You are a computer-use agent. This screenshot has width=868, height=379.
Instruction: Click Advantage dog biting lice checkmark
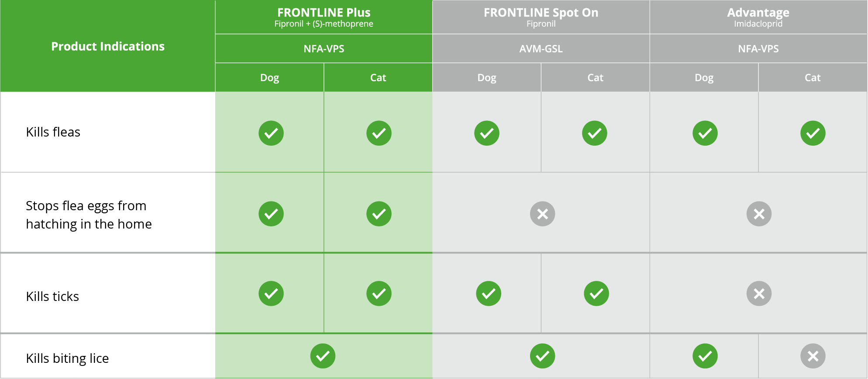point(705,356)
